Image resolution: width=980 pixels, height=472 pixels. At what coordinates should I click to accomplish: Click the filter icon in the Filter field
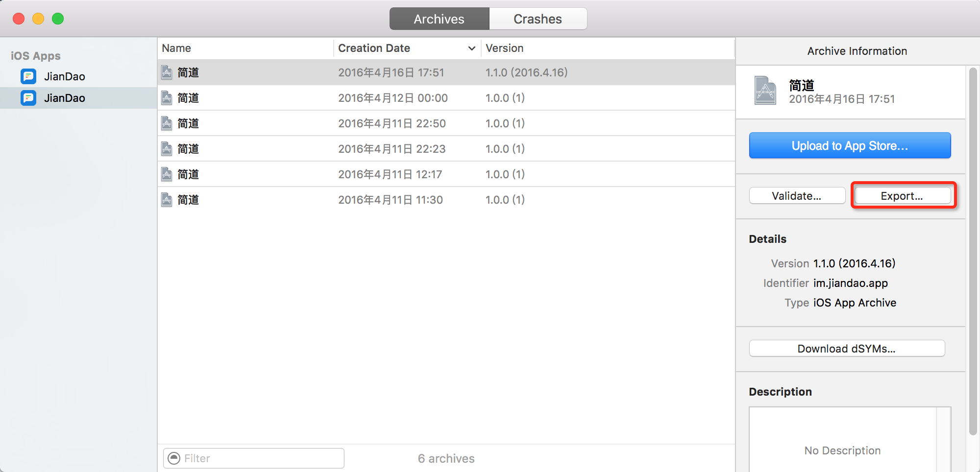pyautogui.click(x=174, y=458)
